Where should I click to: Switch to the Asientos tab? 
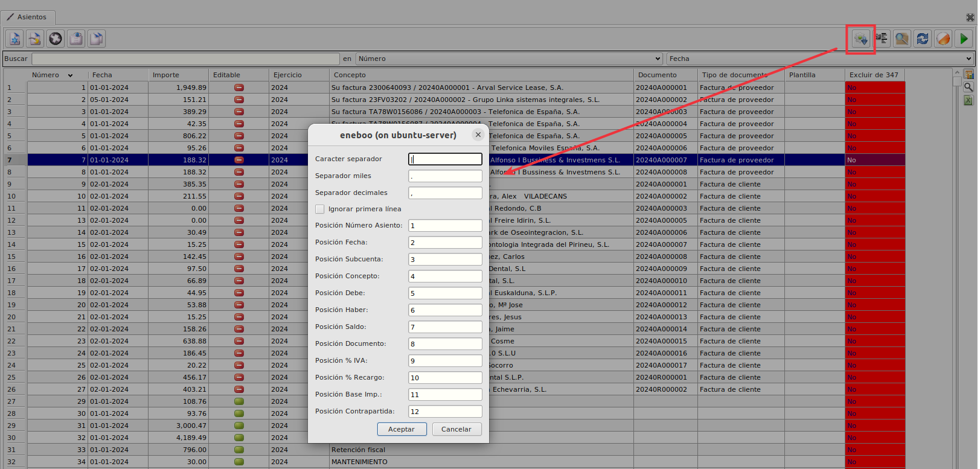pos(28,17)
